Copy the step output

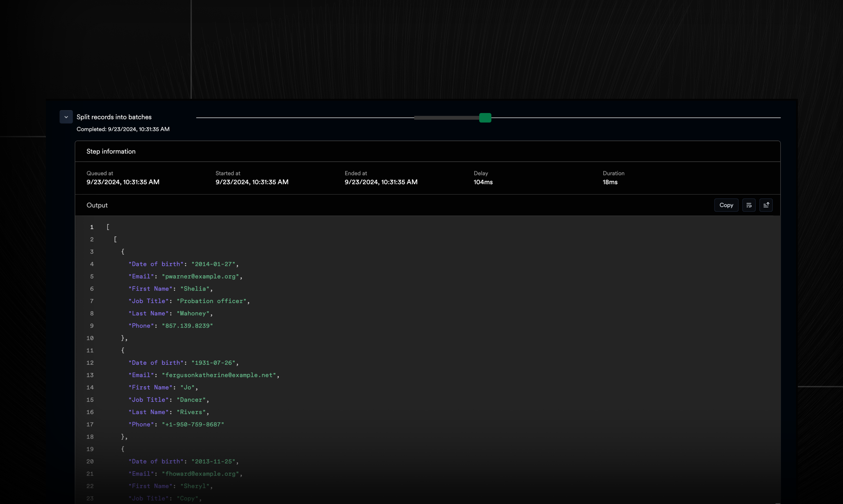(726, 205)
